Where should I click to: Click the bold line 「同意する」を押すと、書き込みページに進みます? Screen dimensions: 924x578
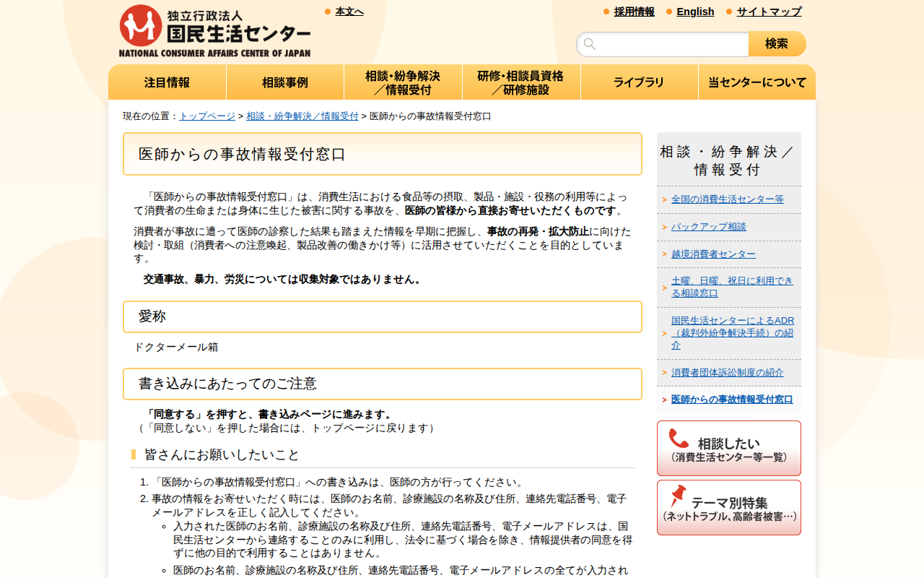pos(269,415)
